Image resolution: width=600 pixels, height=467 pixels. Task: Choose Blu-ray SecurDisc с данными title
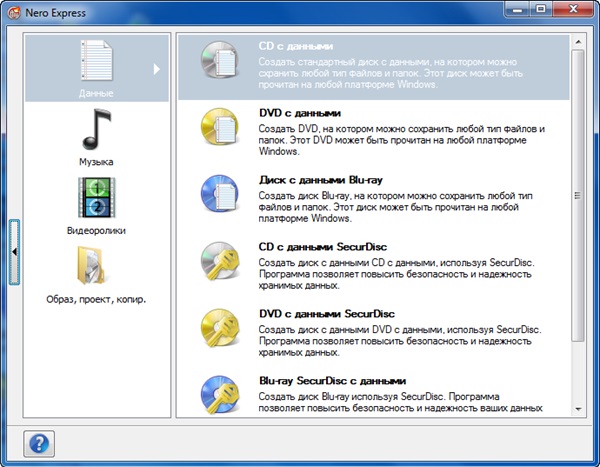332,381
